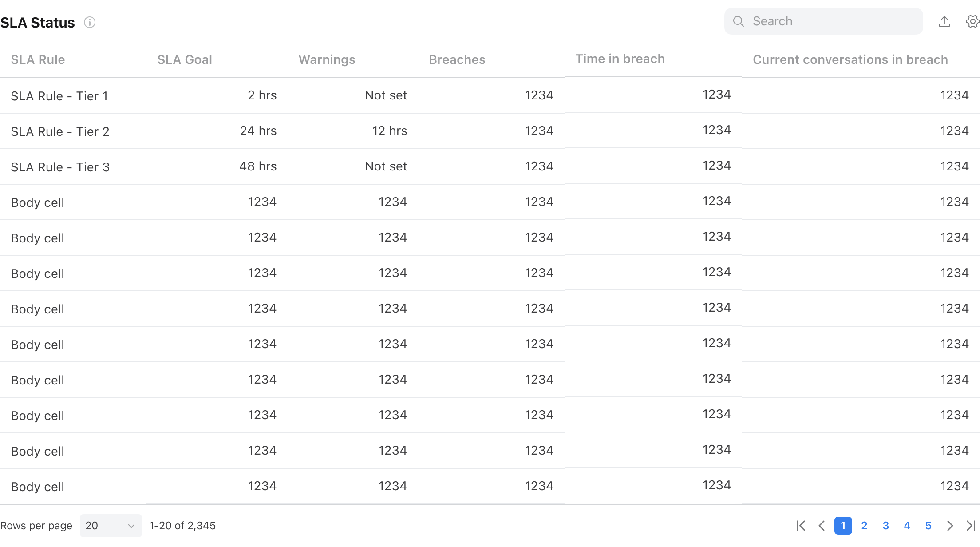Image resolution: width=980 pixels, height=547 pixels.
Task: Click the info icon beside SLA Status
Action: [x=90, y=22]
